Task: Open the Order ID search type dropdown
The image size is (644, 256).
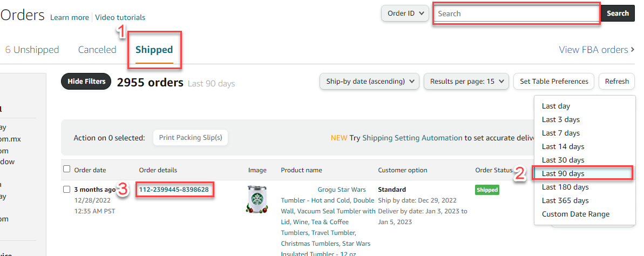Action: click(405, 14)
